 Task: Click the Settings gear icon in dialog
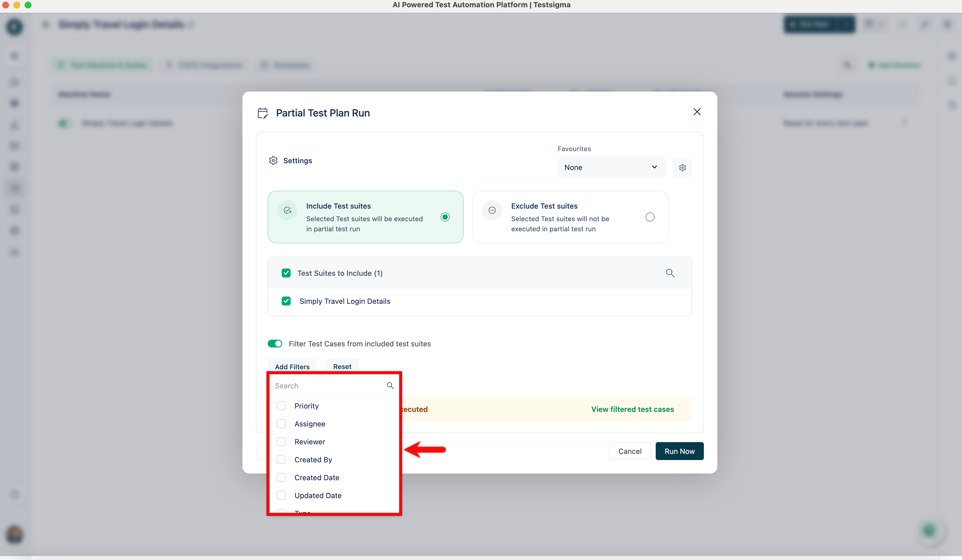pos(273,161)
